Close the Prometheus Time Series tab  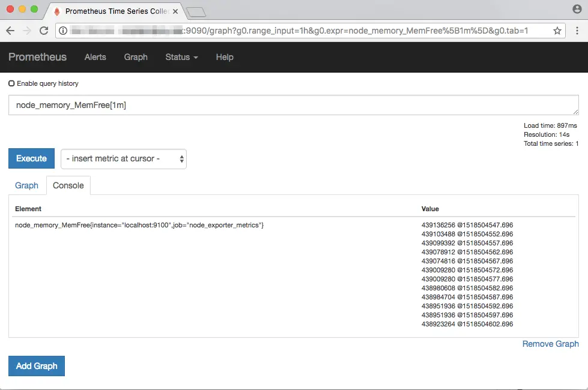point(175,11)
